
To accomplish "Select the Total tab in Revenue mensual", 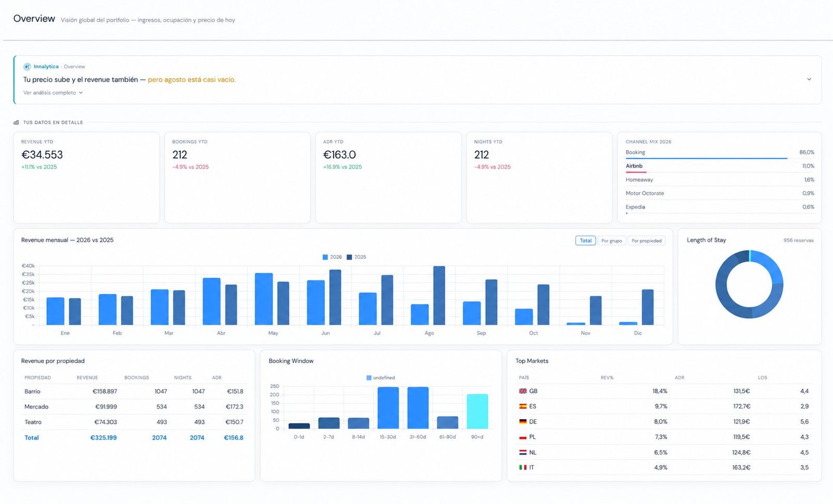I will pos(586,241).
